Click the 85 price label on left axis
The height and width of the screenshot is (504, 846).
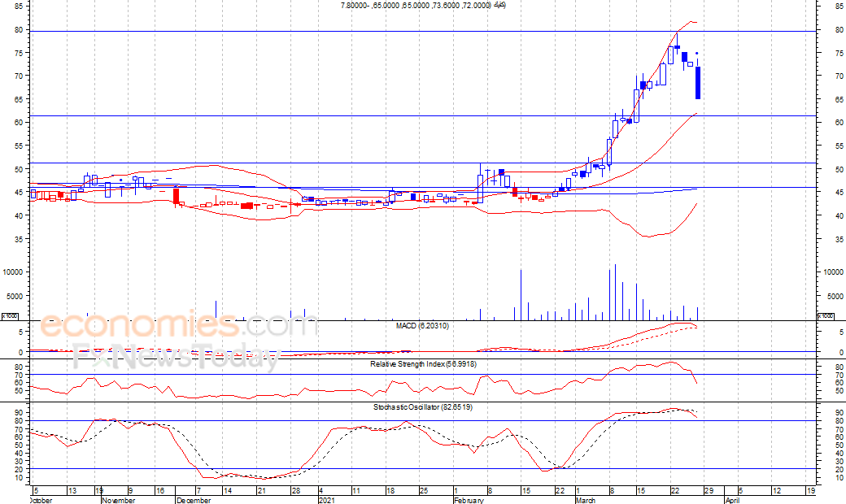tap(19, 7)
